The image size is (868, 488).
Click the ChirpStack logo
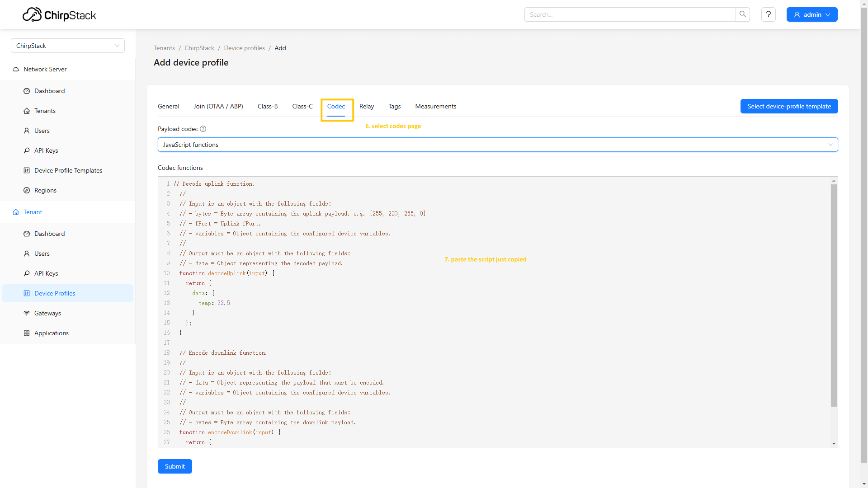59,15
